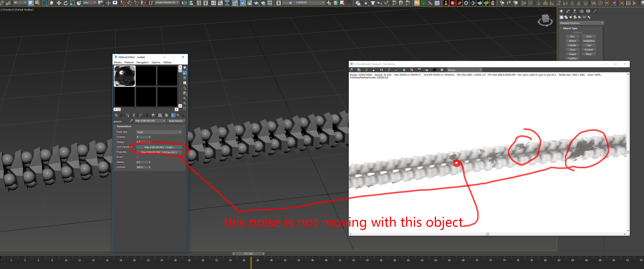Toggle Angle Snap magnet icon

click(130, 3)
